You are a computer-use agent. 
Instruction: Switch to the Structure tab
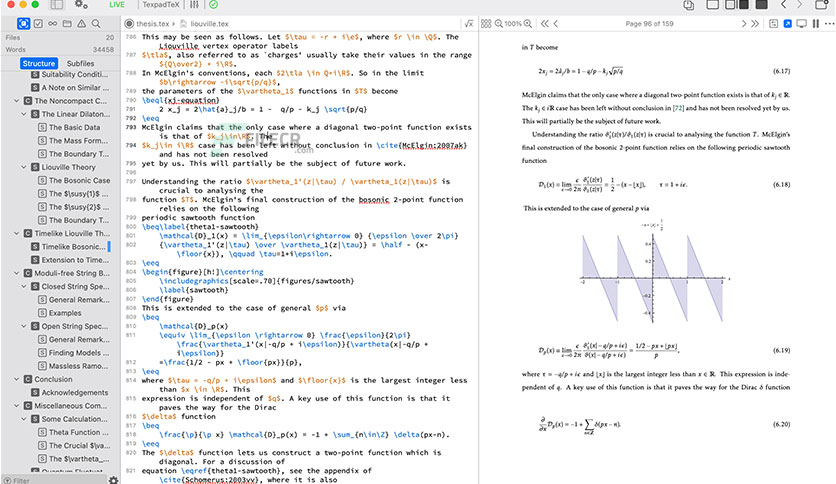38,63
